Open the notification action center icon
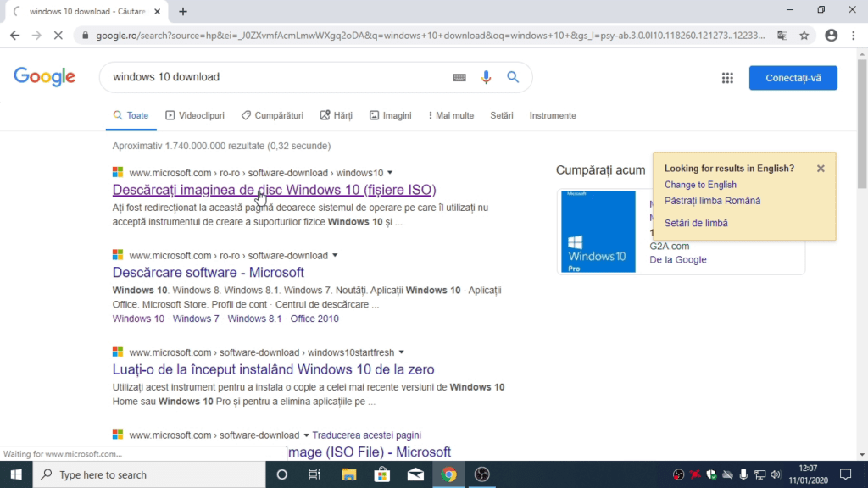 point(846,474)
